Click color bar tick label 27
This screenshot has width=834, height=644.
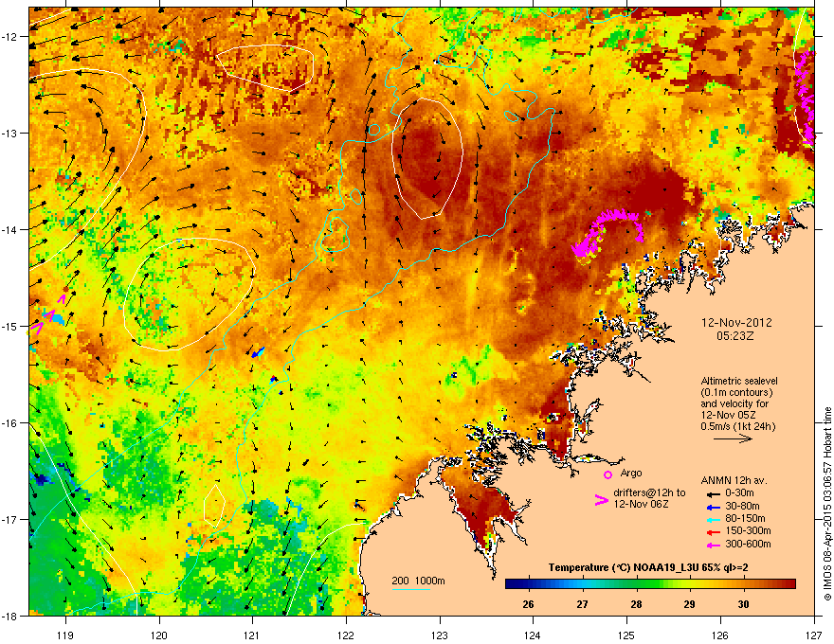coord(583,604)
